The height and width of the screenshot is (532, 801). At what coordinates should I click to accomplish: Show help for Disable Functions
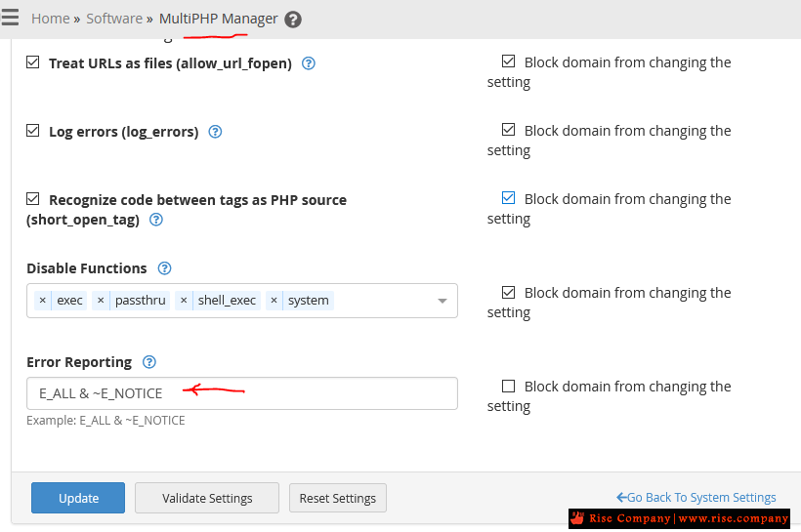click(164, 268)
